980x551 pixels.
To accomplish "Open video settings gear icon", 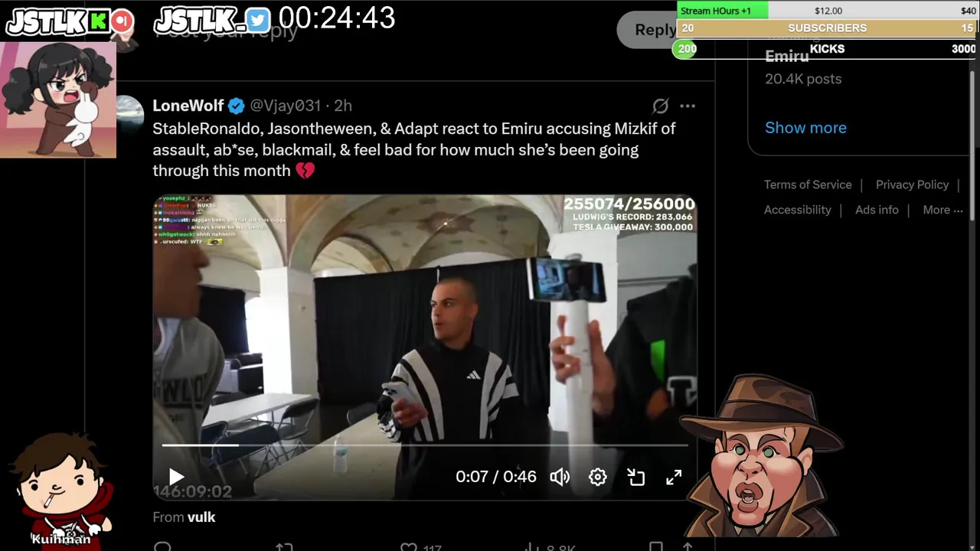I will point(598,477).
